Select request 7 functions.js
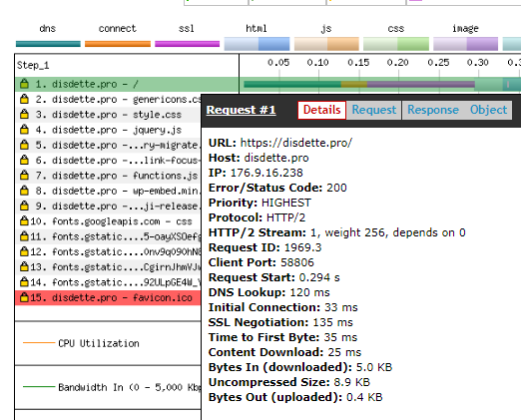521x420 pixels. (108, 176)
